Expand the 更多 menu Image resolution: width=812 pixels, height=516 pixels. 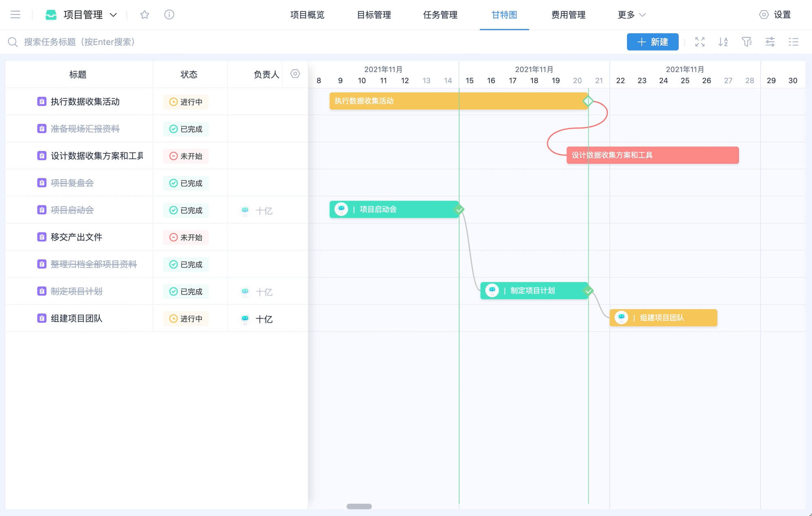631,15
